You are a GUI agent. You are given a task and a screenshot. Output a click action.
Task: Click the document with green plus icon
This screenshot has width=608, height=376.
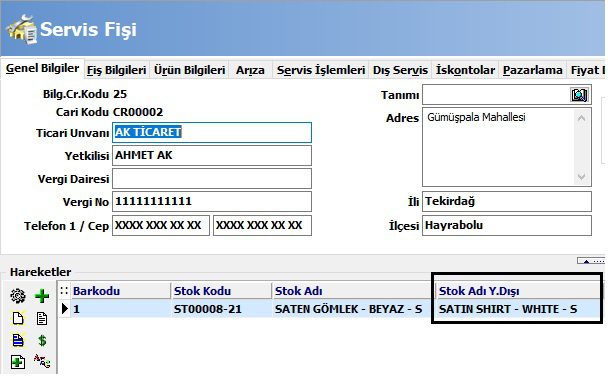[18, 362]
